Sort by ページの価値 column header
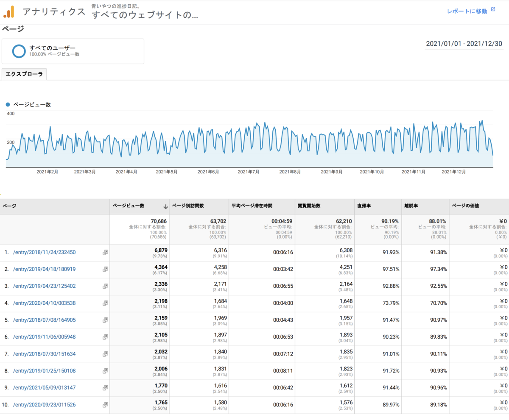The width and height of the screenshot is (509, 420). (x=479, y=206)
